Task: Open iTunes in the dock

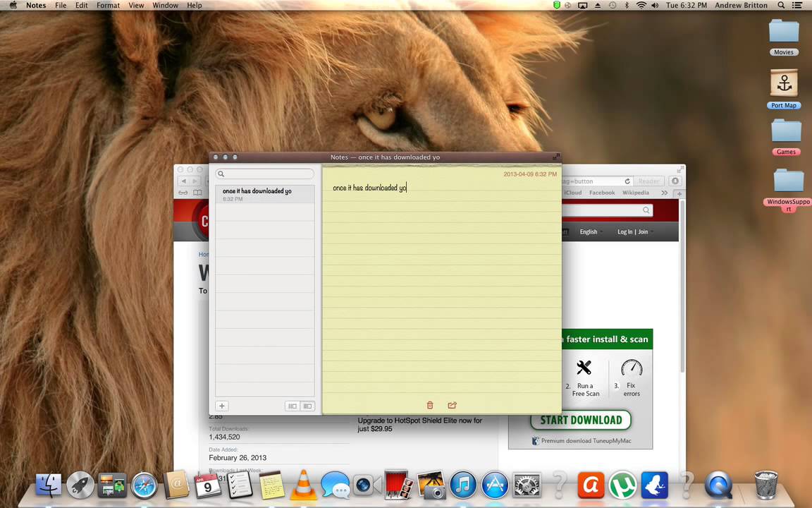Action: tap(463, 485)
